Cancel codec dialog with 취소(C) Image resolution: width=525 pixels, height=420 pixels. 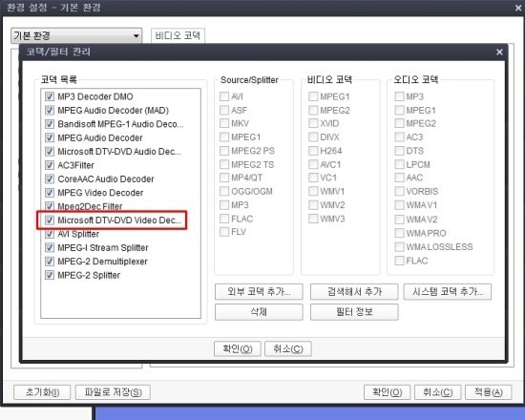(288, 349)
